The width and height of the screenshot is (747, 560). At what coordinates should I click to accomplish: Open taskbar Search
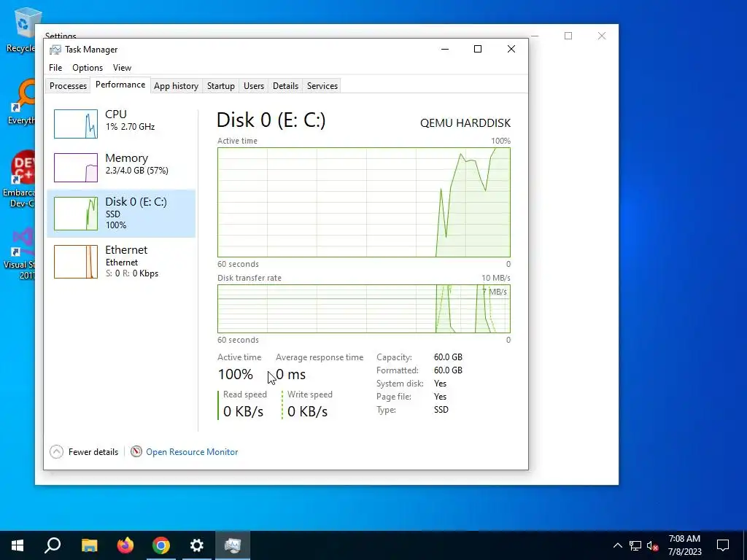[x=53, y=545]
